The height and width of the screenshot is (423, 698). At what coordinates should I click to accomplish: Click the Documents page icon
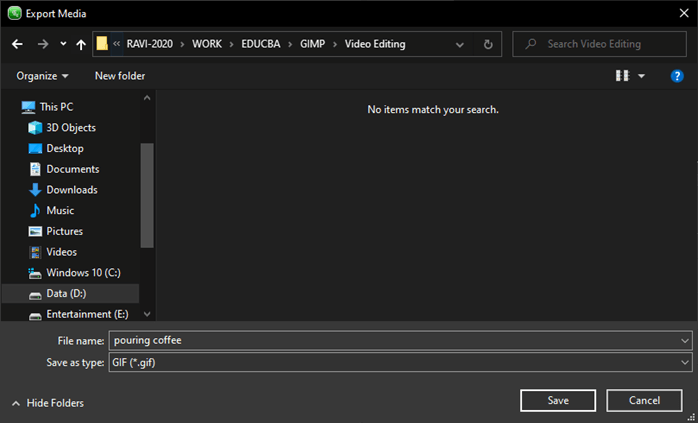click(x=35, y=169)
